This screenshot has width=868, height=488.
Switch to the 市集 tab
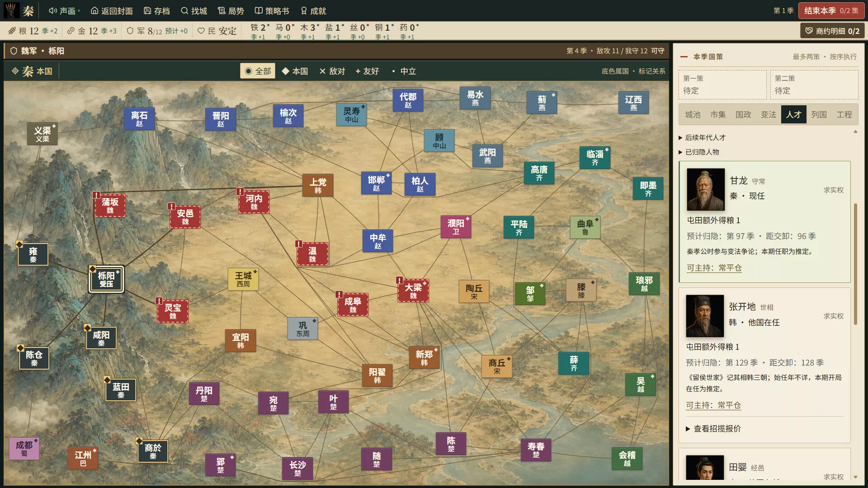(718, 115)
